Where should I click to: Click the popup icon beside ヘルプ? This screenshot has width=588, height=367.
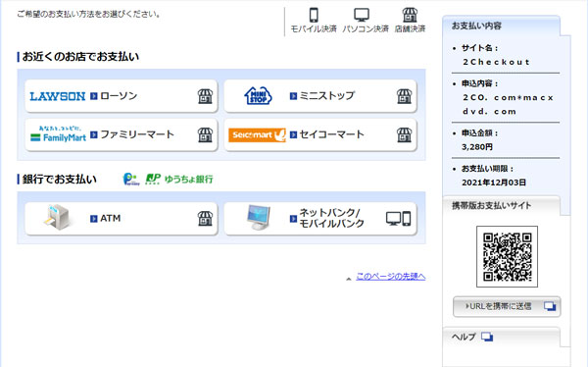[x=487, y=337]
